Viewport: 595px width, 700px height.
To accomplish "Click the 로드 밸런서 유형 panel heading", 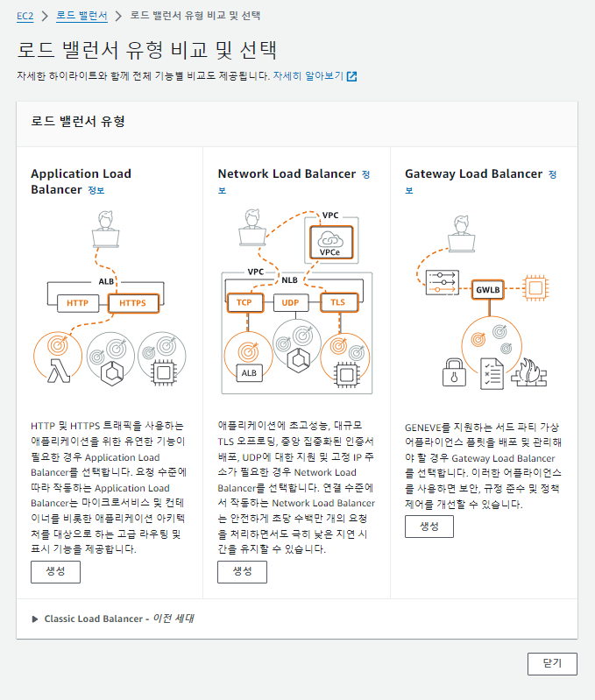I will 78,121.
